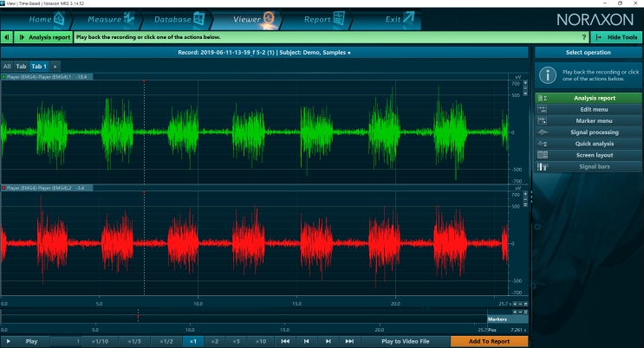Set playback speed to x1/5
This screenshot has width=644, height=348.
click(x=134, y=341)
